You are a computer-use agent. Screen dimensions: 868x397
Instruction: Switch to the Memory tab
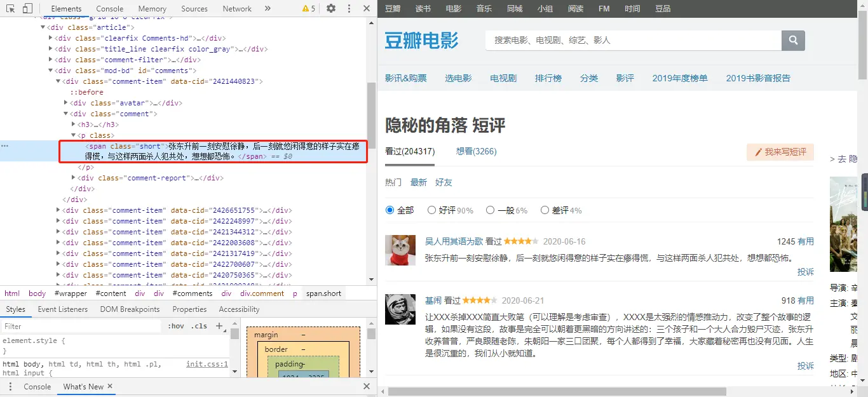click(152, 8)
